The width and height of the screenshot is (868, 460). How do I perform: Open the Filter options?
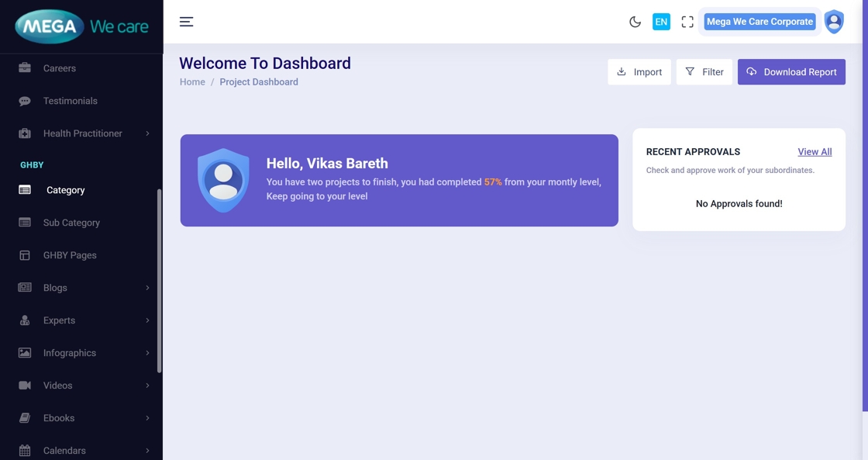coord(704,72)
